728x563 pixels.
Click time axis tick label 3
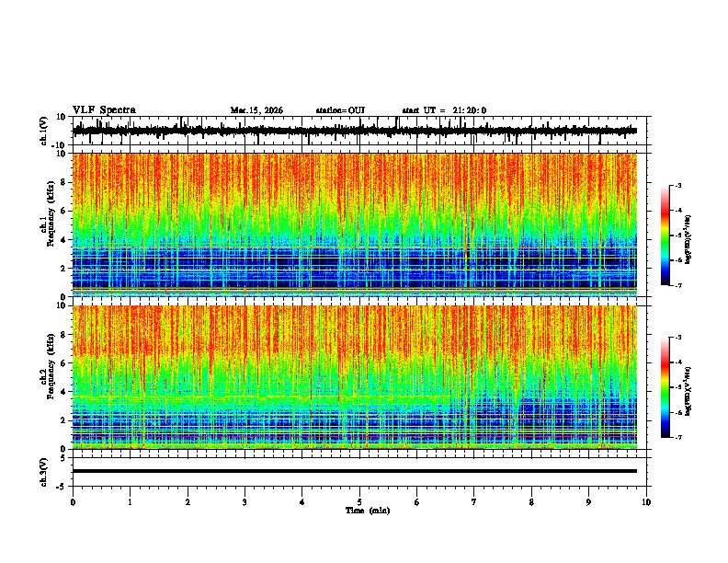[x=245, y=502]
